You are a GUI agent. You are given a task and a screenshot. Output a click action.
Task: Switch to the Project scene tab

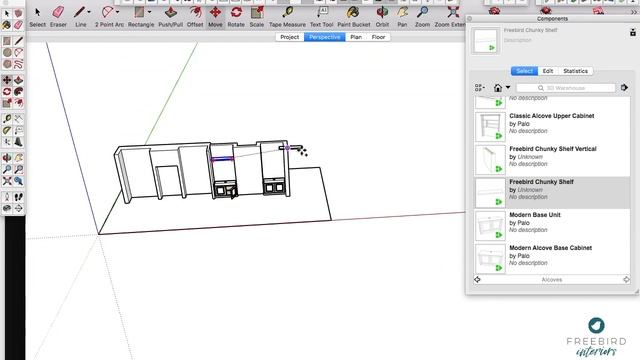click(289, 37)
